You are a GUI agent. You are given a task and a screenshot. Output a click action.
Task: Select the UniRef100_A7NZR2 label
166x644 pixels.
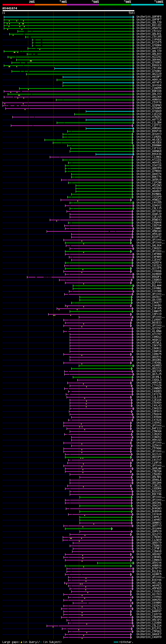point(149,117)
